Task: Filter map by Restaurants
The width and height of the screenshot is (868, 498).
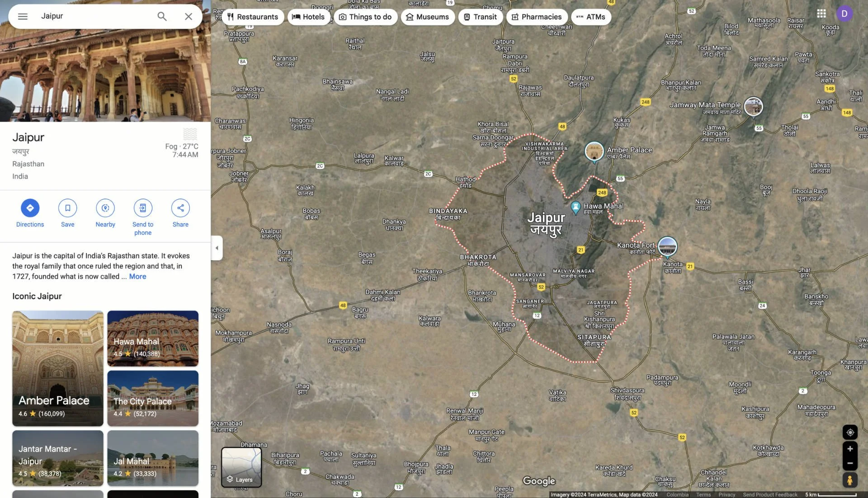Action: click(x=253, y=17)
